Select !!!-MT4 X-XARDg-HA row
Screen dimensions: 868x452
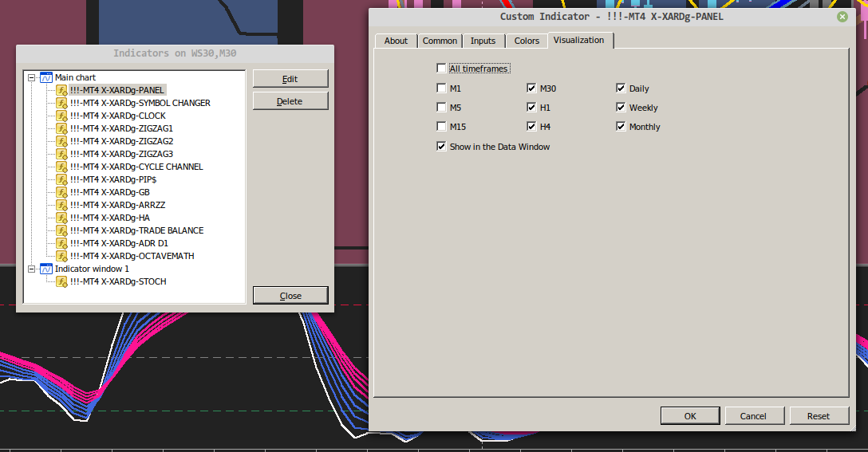(x=110, y=218)
